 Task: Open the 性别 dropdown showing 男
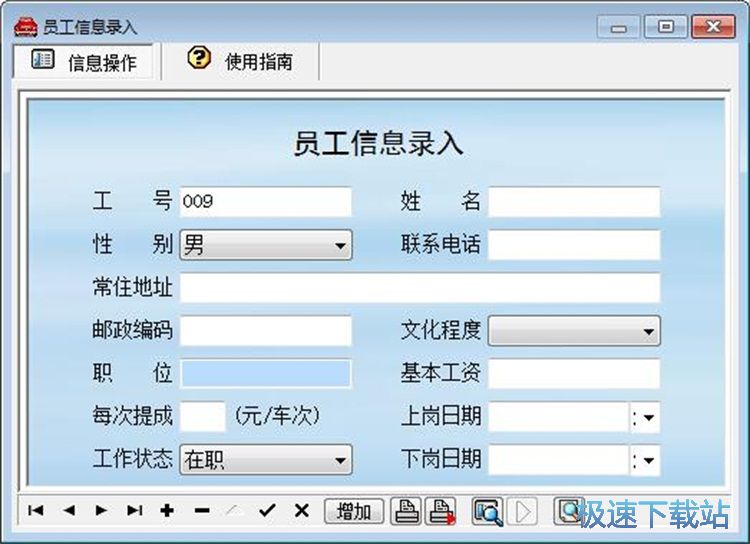tap(266, 245)
